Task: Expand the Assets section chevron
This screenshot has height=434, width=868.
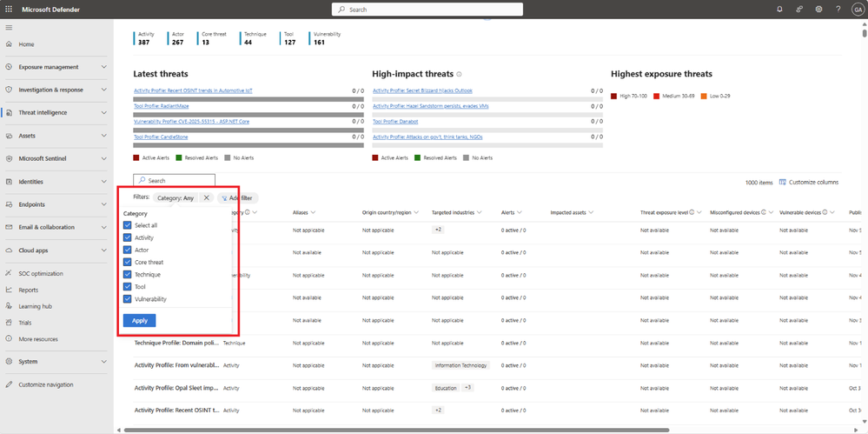Action: click(104, 136)
